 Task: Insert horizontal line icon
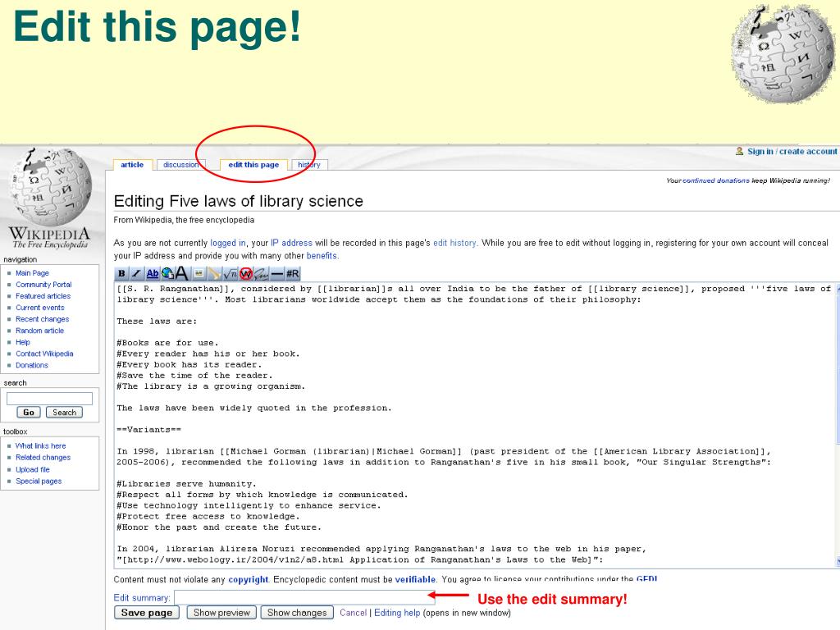[x=276, y=274]
